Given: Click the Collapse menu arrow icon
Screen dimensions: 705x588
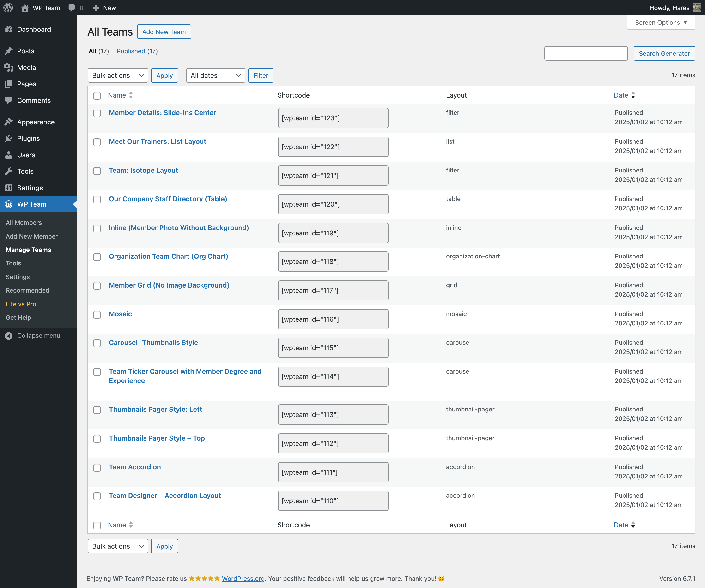Looking at the screenshot, I should tap(9, 336).
